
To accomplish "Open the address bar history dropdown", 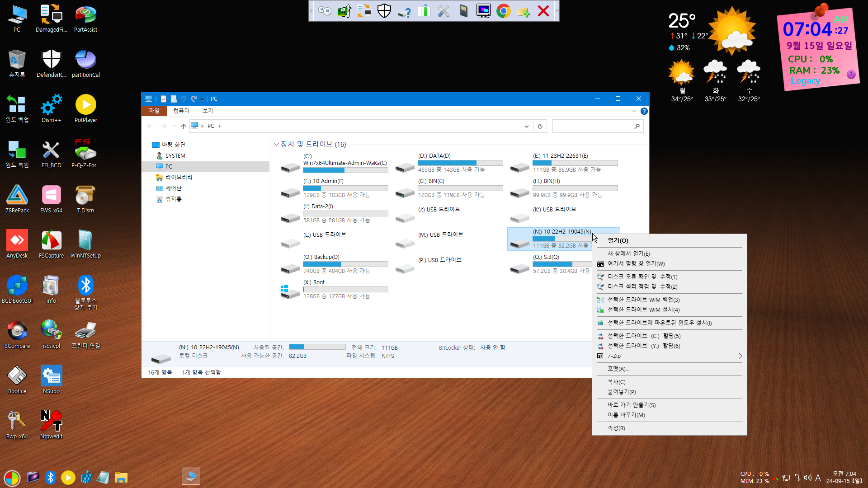I will point(527,126).
